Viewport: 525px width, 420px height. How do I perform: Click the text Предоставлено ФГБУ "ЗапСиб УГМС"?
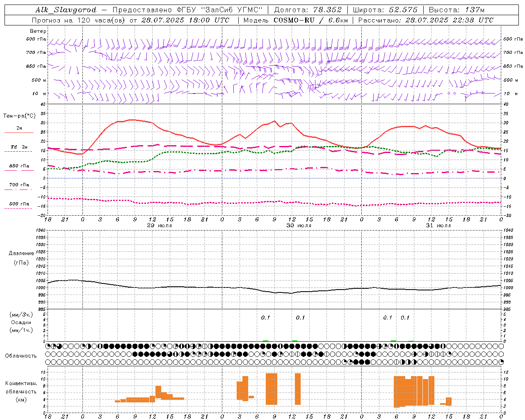tap(187, 10)
